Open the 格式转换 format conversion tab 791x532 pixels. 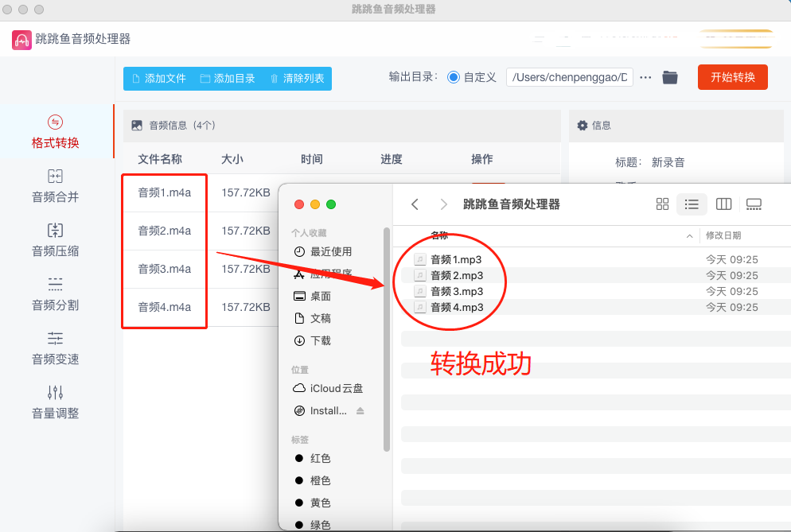tap(55, 133)
